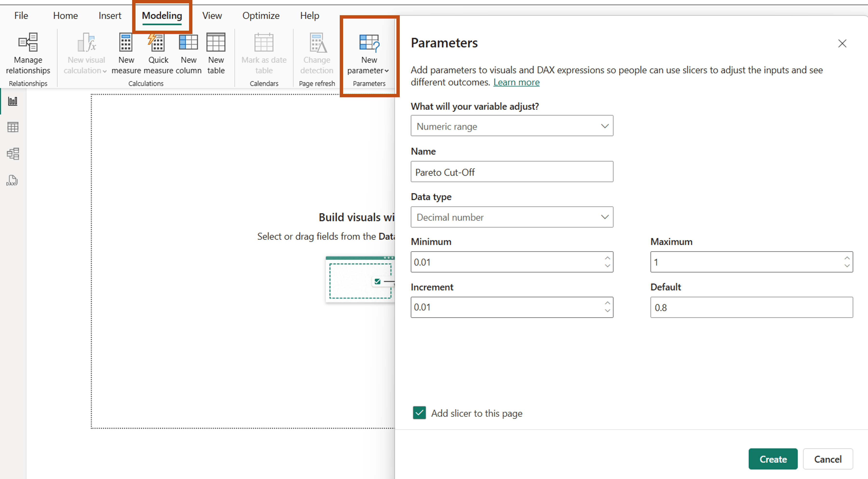Click Mark as date table

264,54
